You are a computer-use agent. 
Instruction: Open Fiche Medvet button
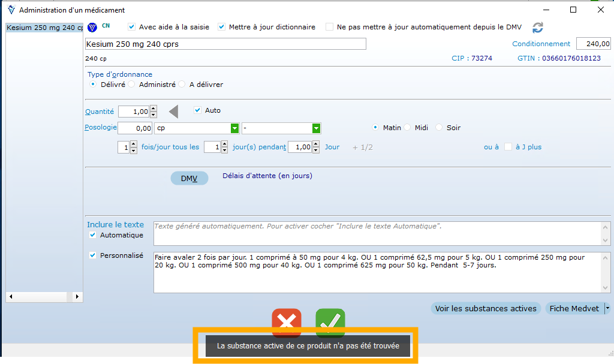coord(574,308)
